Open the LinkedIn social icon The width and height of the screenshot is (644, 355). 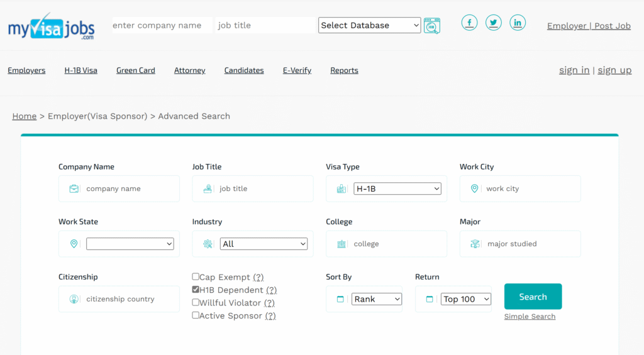tap(518, 23)
